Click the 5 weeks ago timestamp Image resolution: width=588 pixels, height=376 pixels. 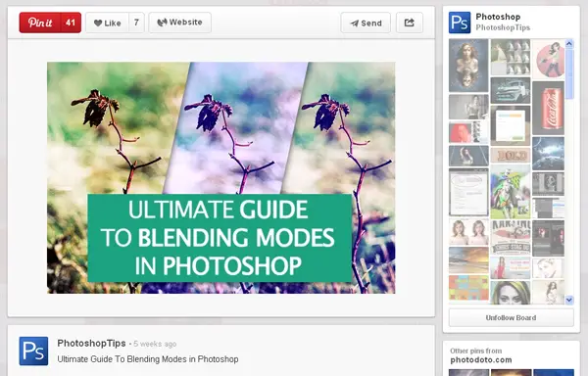(155, 344)
